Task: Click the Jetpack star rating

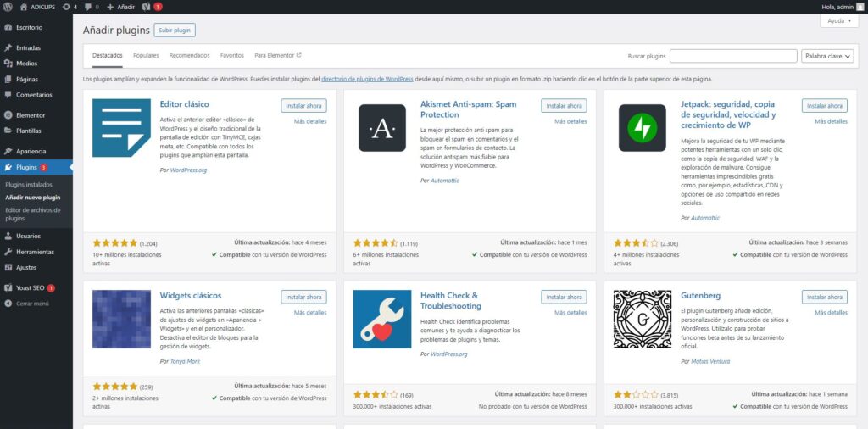Action: [636, 243]
